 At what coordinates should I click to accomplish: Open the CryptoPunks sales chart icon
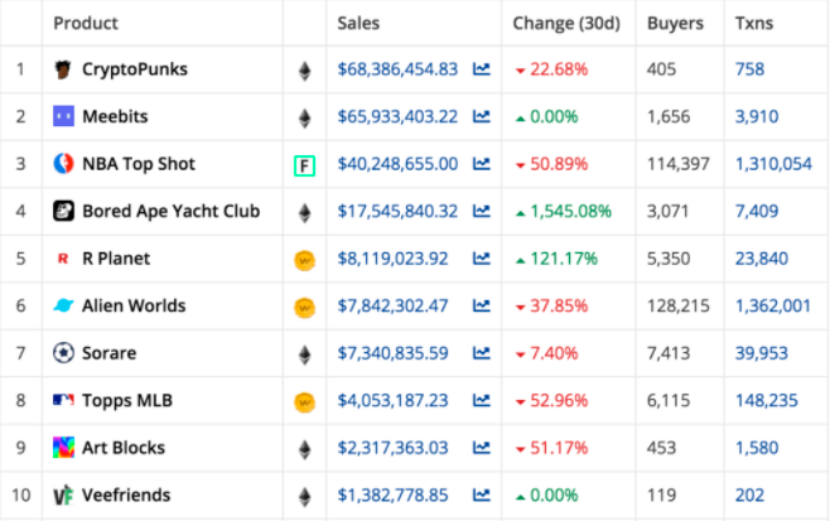click(481, 69)
